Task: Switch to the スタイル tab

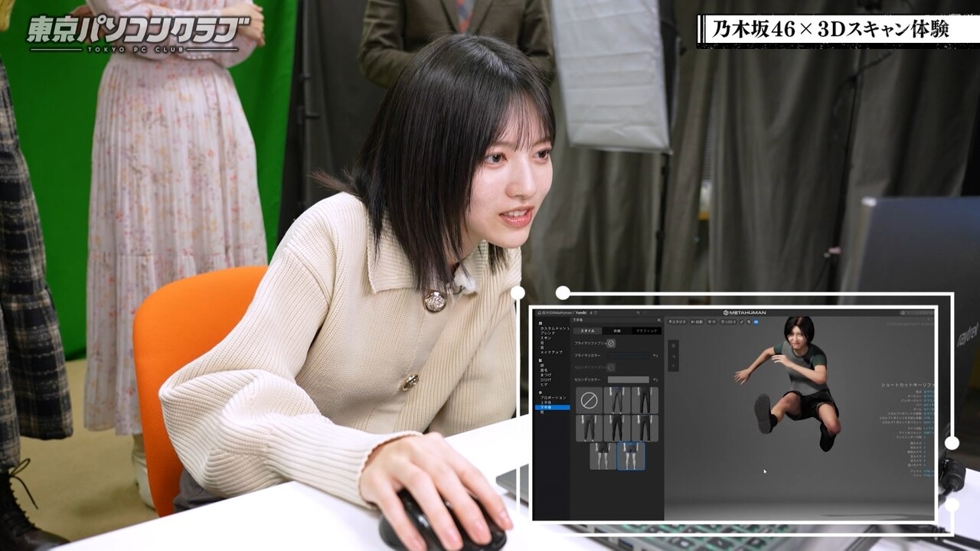Action: [588, 331]
